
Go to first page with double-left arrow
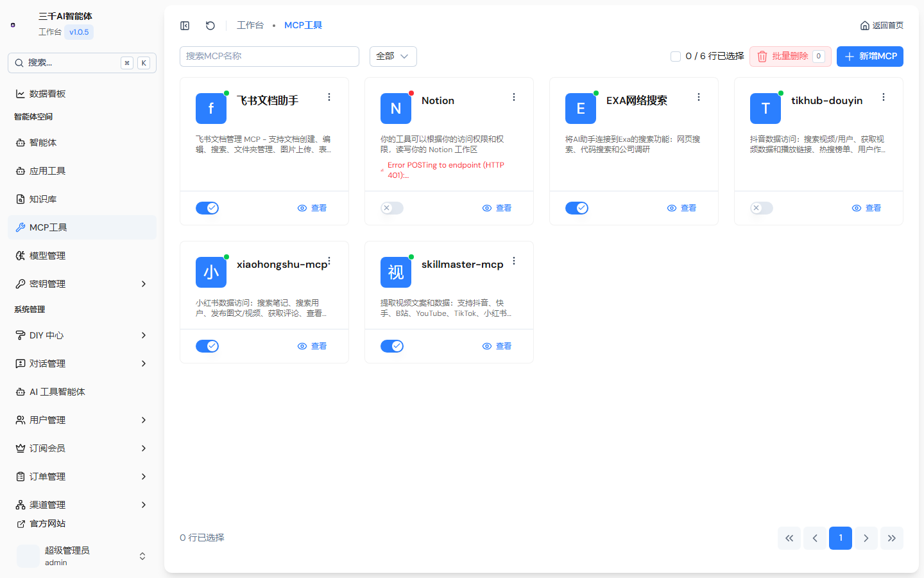(789, 538)
